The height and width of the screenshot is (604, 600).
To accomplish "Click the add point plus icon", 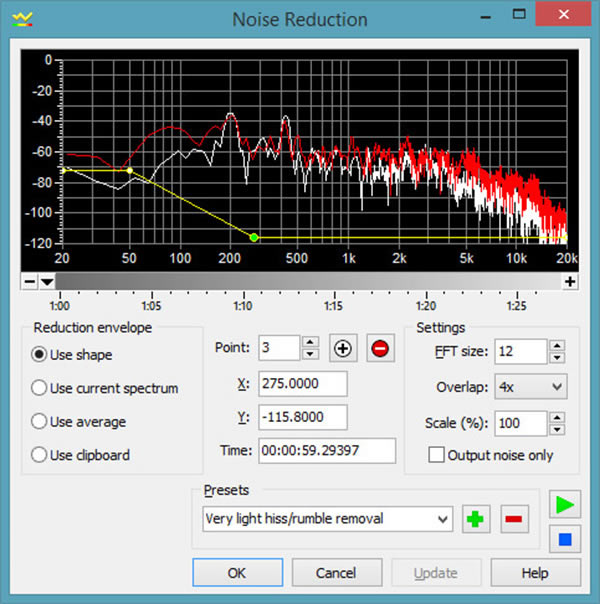I will [x=344, y=349].
